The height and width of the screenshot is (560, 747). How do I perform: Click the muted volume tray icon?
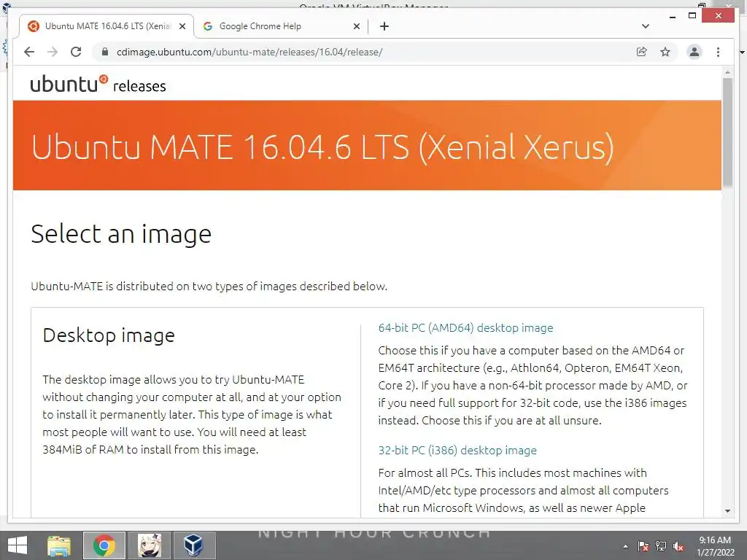678,546
